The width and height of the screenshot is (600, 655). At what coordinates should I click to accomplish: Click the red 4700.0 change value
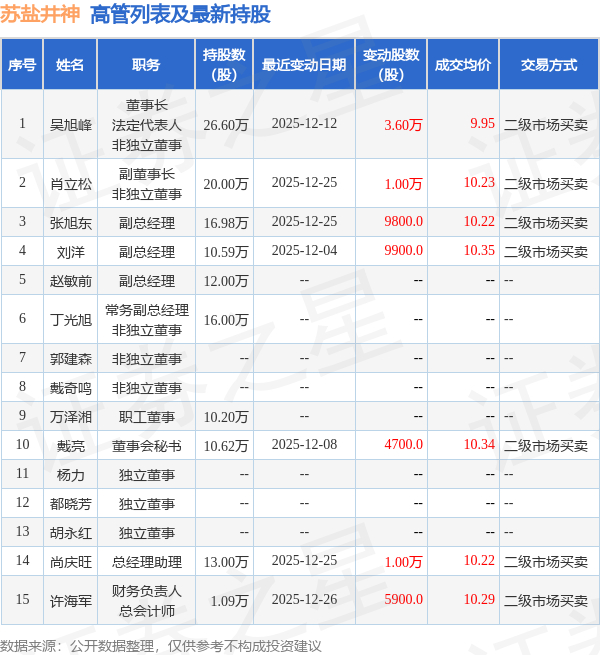[403, 444]
